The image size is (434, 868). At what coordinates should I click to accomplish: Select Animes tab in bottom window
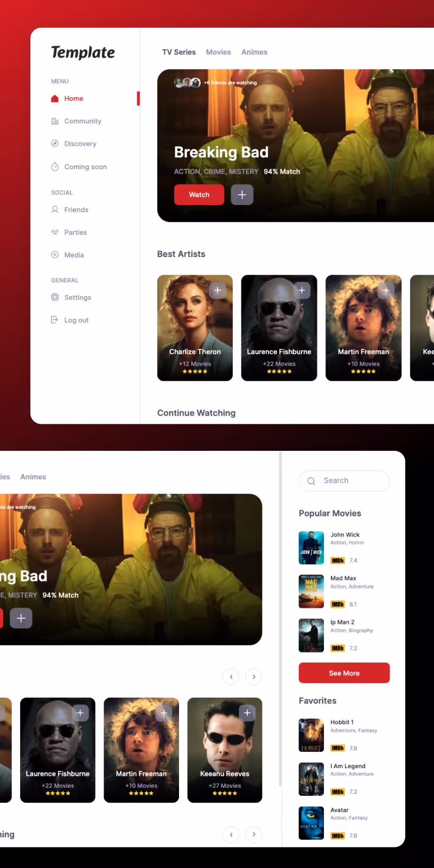[33, 477]
